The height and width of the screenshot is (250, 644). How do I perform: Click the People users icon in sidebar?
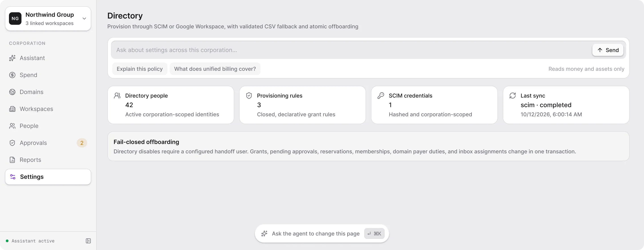[12, 126]
